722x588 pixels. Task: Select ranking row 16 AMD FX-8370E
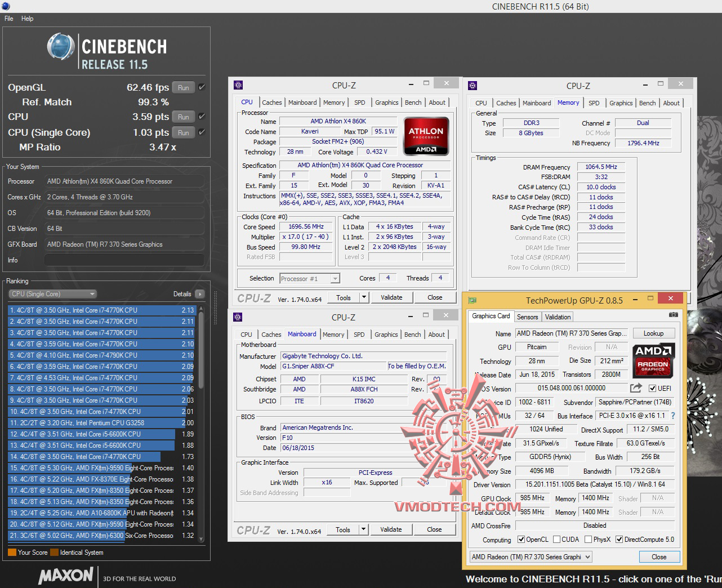pos(101,479)
